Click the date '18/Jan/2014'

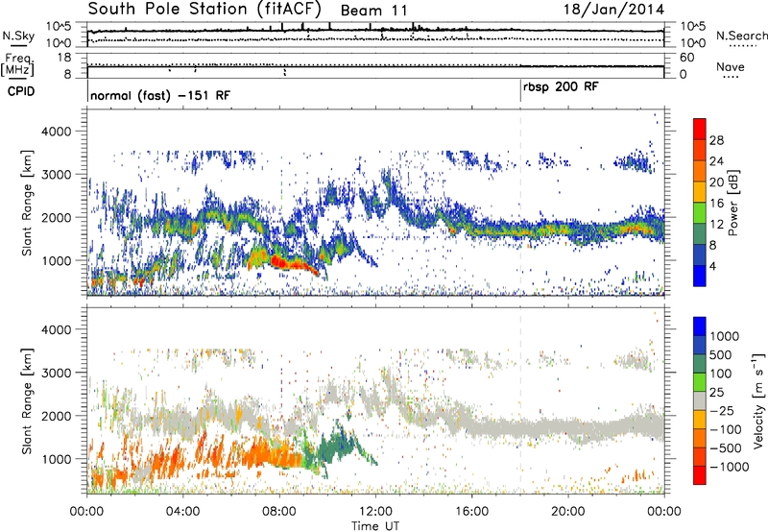(613, 10)
